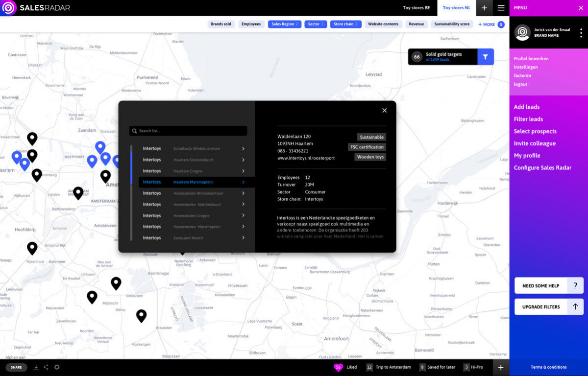The height and width of the screenshot is (376, 588).
Task: Select the black map pin near Vinkeveen
Action: 116,283
